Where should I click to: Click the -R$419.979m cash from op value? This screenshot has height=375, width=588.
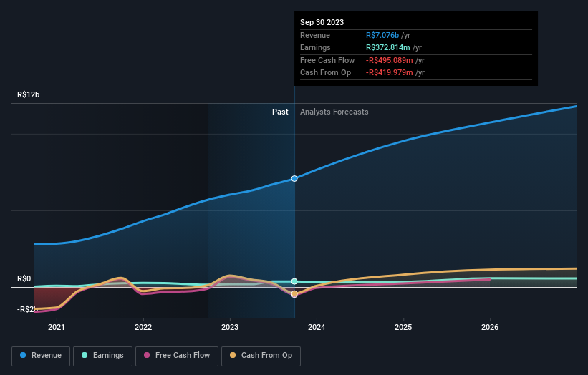pyautogui.click(x=389, y=73)
